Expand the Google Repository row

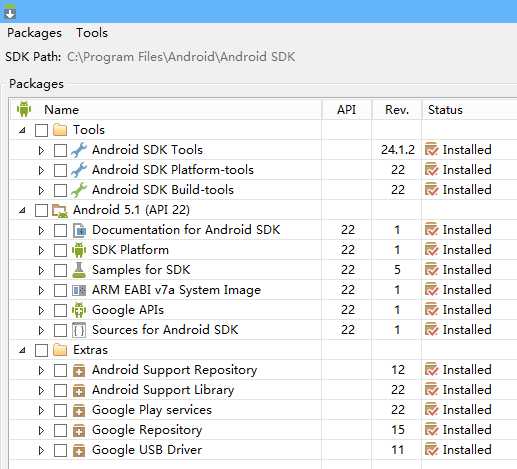(41, 430)
